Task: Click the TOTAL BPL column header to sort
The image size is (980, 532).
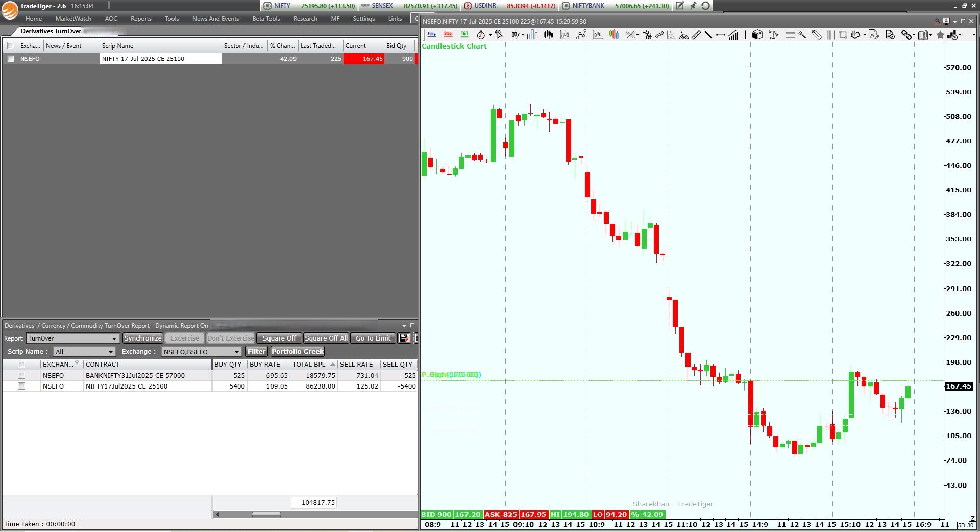Action: tap(313, 365)
